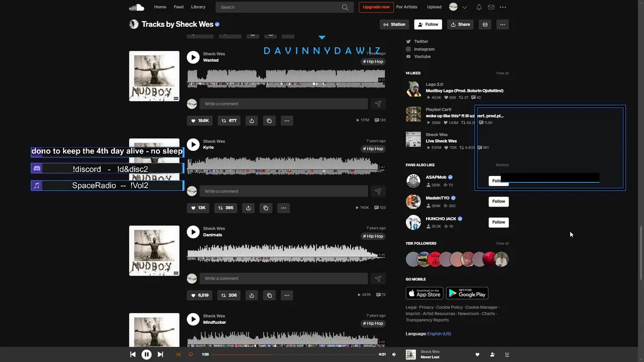The image size is (644, 362).
Task: Open more options for Kyrie
Action: (283, 208)
